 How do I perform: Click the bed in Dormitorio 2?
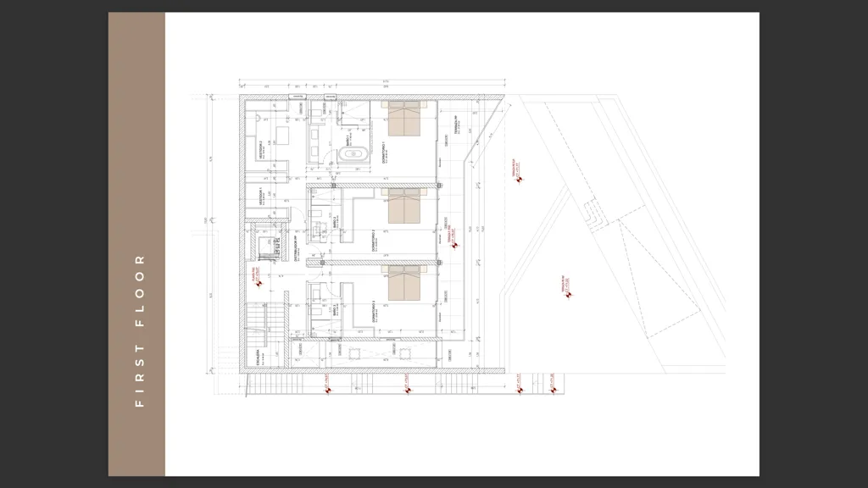click(x=404, y=206)
